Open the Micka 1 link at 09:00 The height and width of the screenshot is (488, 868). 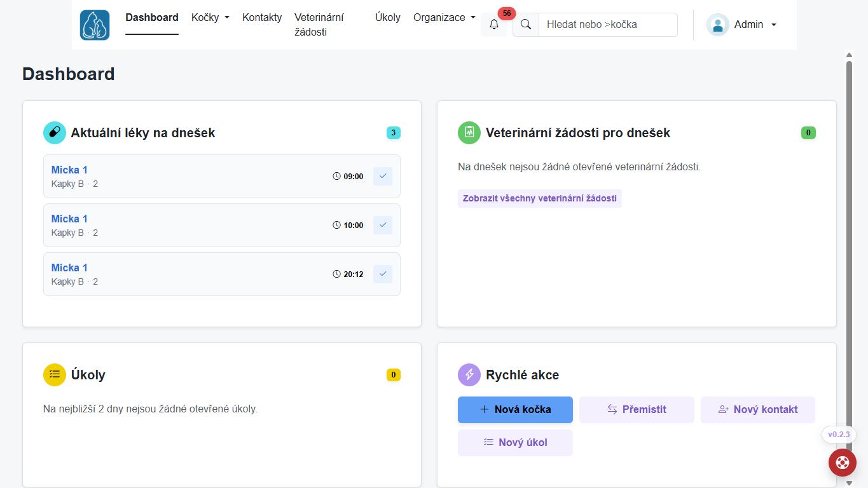(69, 170)
